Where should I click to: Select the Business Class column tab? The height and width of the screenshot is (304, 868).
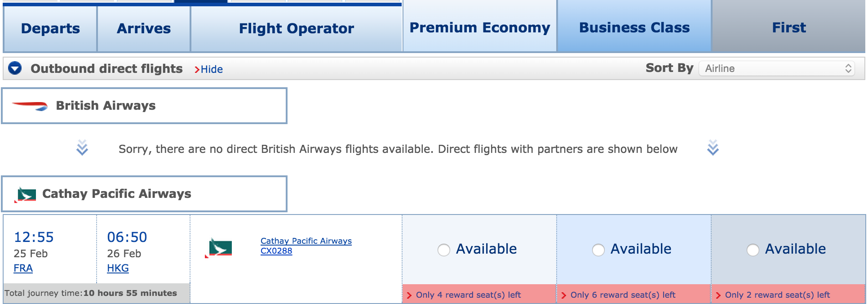coord(634,27)
